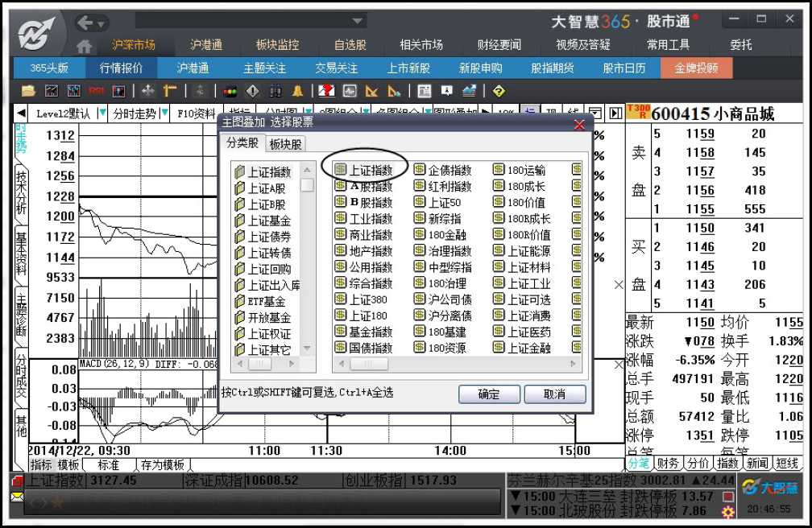Close the 主图叠加 选择股票 dialog
Viewport: 812px width, 528px height.
coord(579,124)
